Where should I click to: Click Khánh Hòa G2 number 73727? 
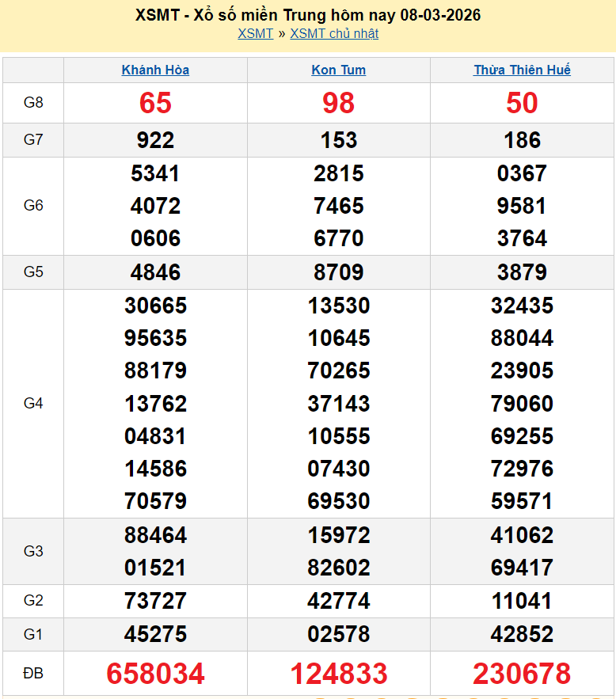tap(155, 601)
